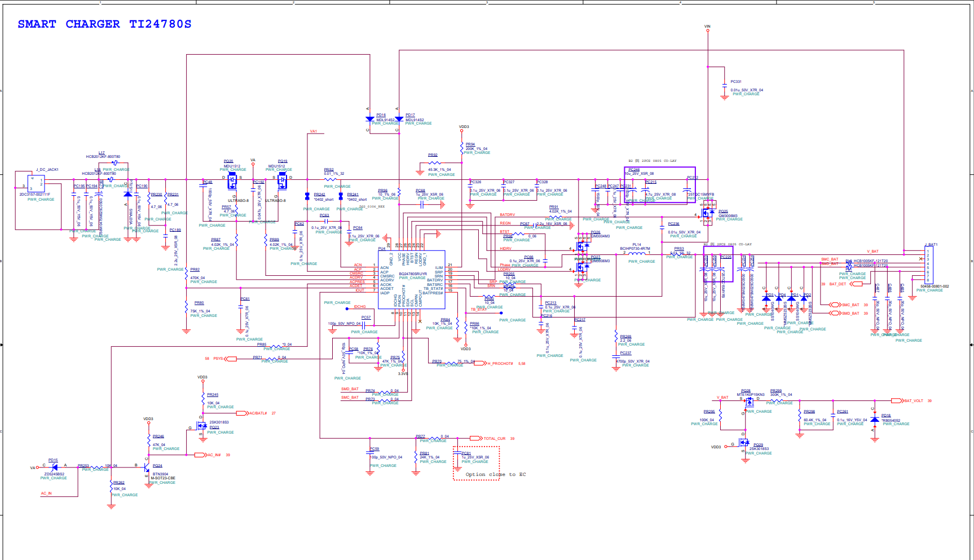Click the PR81 resistor label
The image size is (974, 560).
click(425, 453)
